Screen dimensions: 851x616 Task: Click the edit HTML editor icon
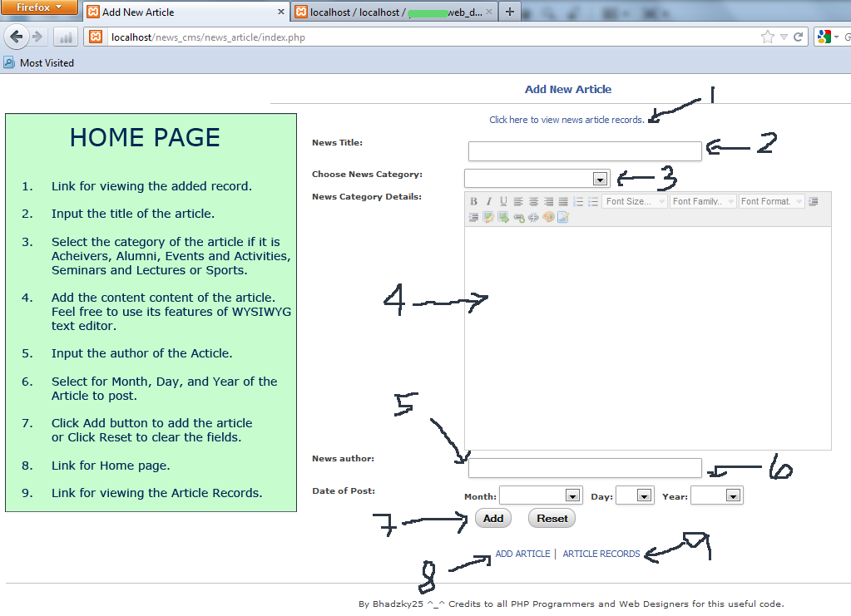563,218
